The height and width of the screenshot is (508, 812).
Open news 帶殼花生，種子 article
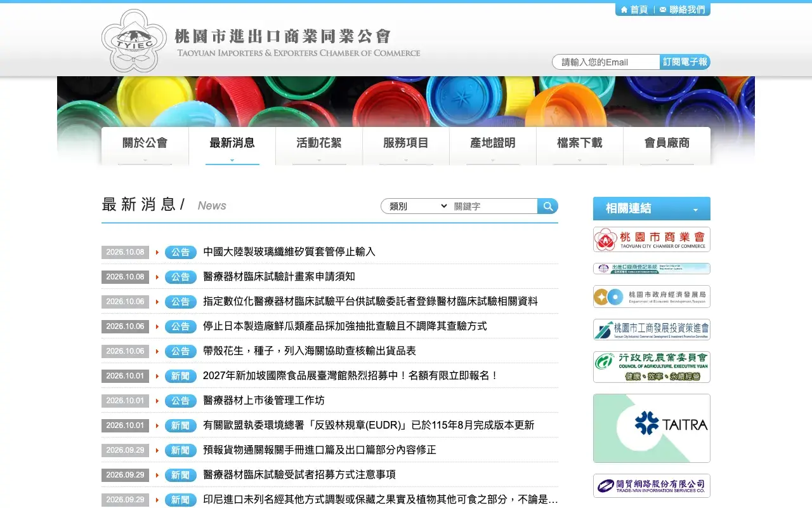pyautogui.click(x=310, y=351)
